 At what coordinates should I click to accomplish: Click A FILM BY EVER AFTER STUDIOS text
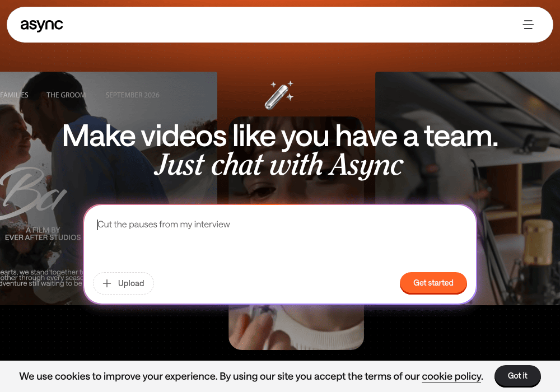43,234
